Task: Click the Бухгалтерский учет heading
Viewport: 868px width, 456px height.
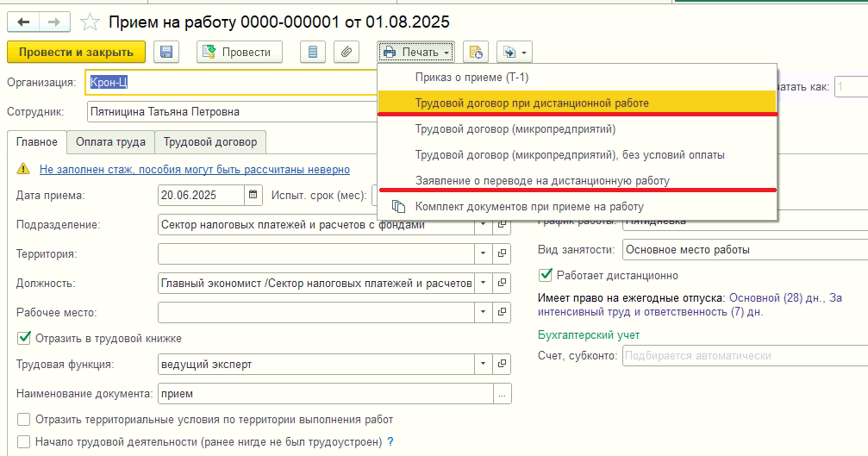Action: pyautogui.click(x=589, y=334)
